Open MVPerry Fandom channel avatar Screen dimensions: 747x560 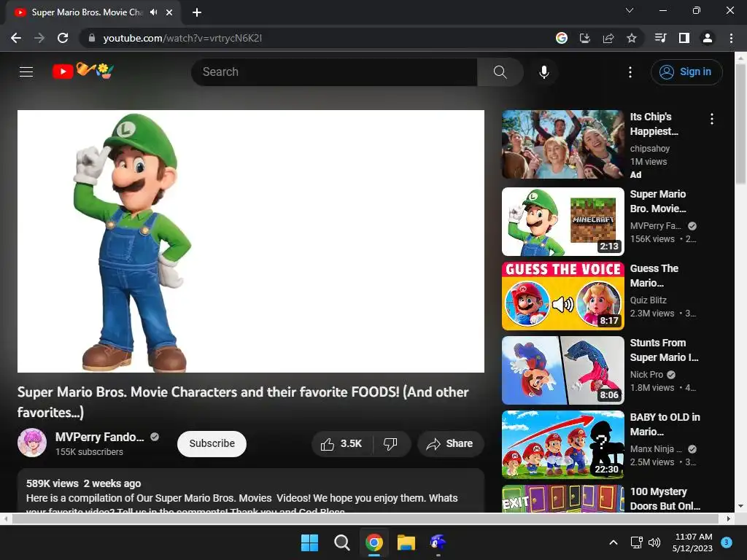[x=32, y=443]
